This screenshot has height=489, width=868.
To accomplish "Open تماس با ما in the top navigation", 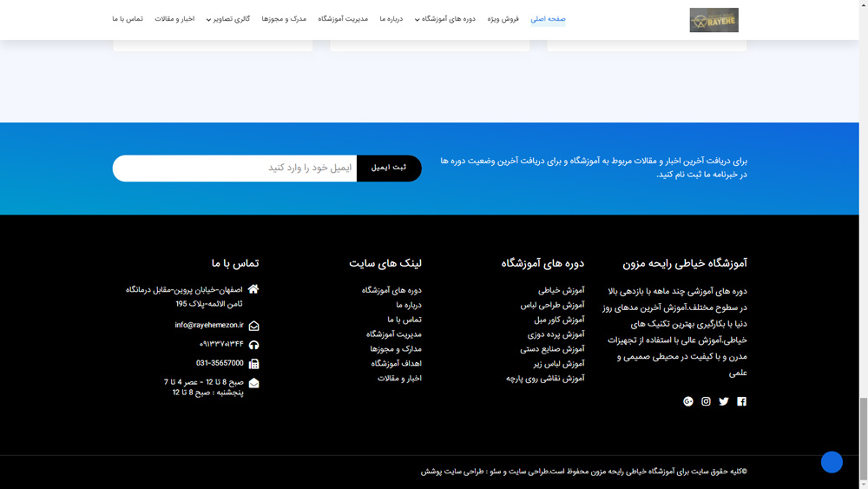I will click(x=128, y=19).
